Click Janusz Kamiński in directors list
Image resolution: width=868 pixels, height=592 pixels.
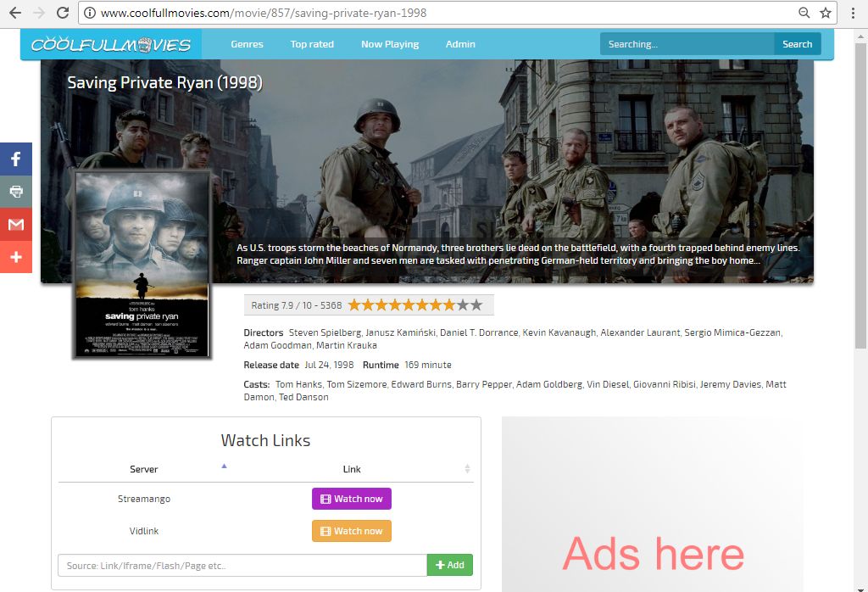coord(401,332)
